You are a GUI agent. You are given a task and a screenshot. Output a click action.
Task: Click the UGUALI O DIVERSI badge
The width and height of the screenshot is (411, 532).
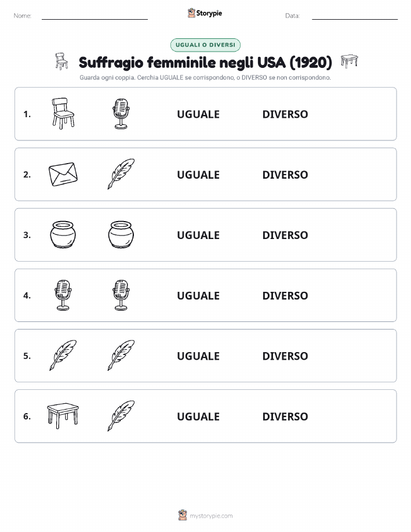(x=205, y=45)
